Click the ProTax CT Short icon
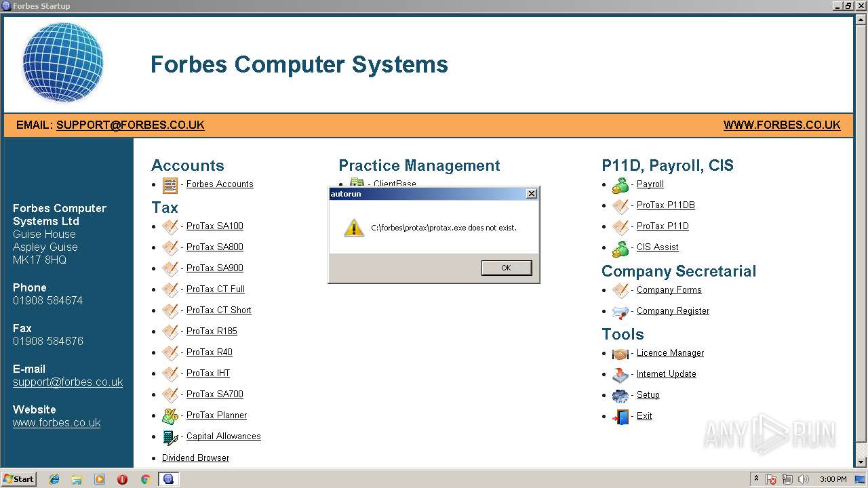The width and height of the screenshot is (868, 488). click(170, 311)
